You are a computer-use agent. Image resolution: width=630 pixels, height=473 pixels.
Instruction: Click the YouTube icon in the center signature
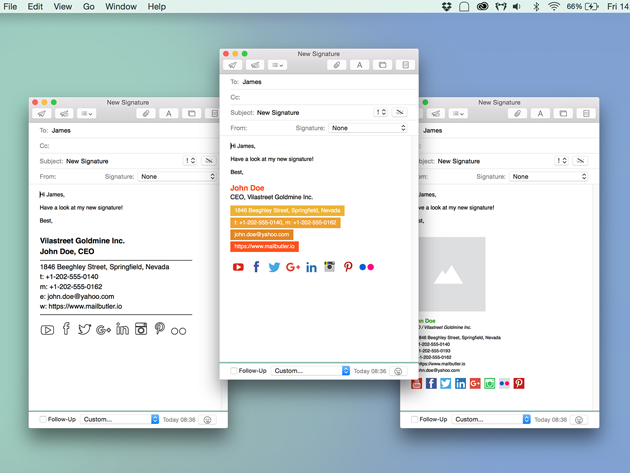pyautogui.click(x=238, y=267)
